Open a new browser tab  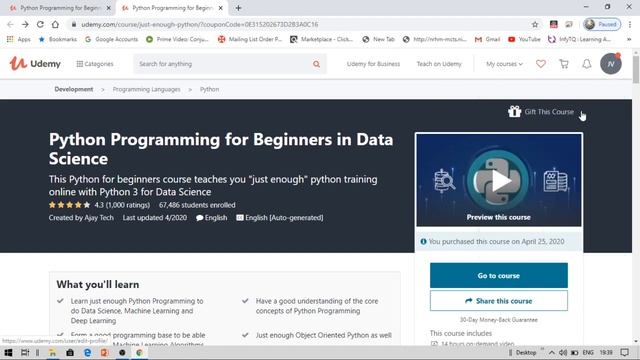(238, 8)
